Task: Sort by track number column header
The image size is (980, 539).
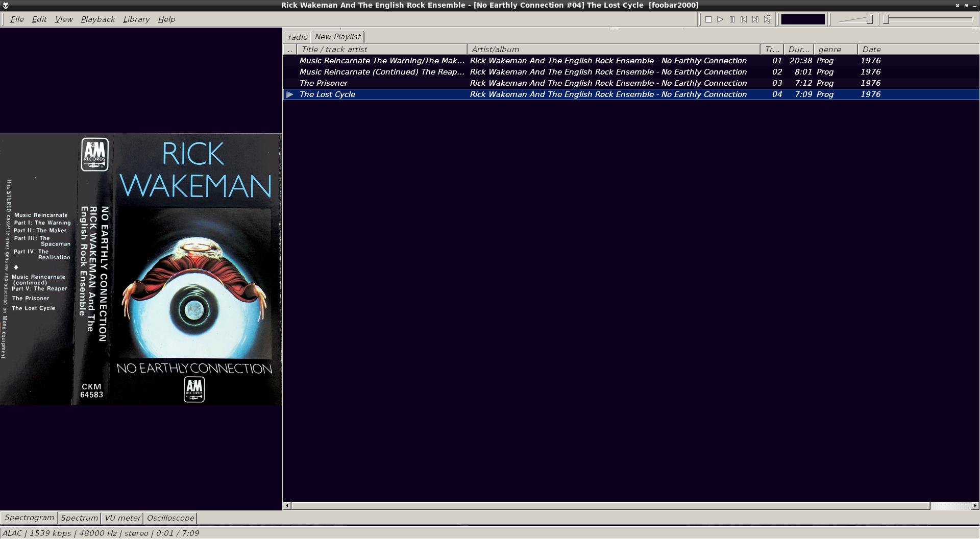Action: point(772,50)
